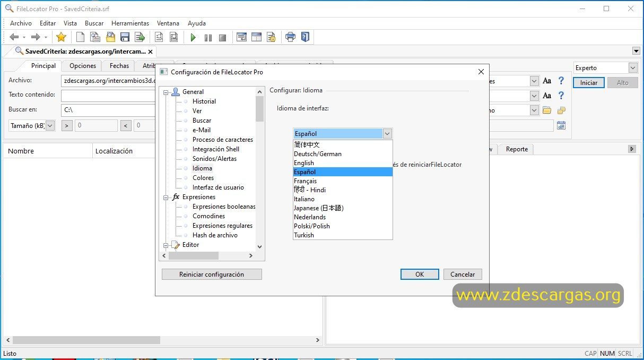This screenshot has height=360, width=644.
Task: Click the greater-than size comparison button
Action: 67,126
